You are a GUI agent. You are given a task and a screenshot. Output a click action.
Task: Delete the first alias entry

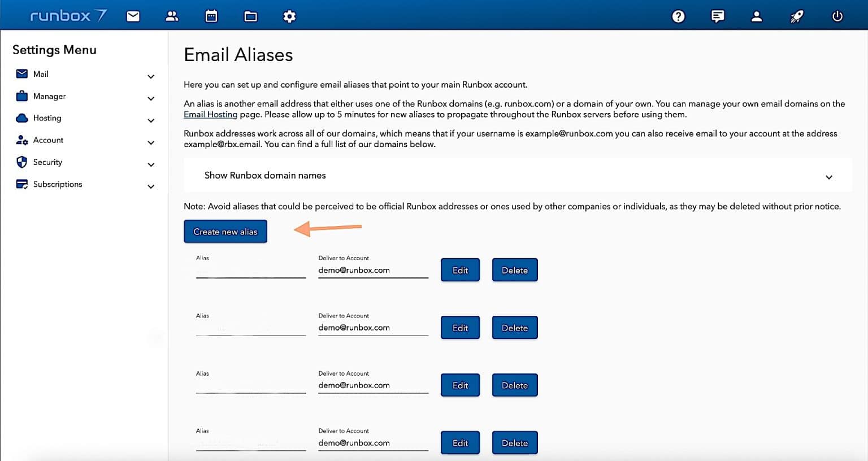click(515, 270)
